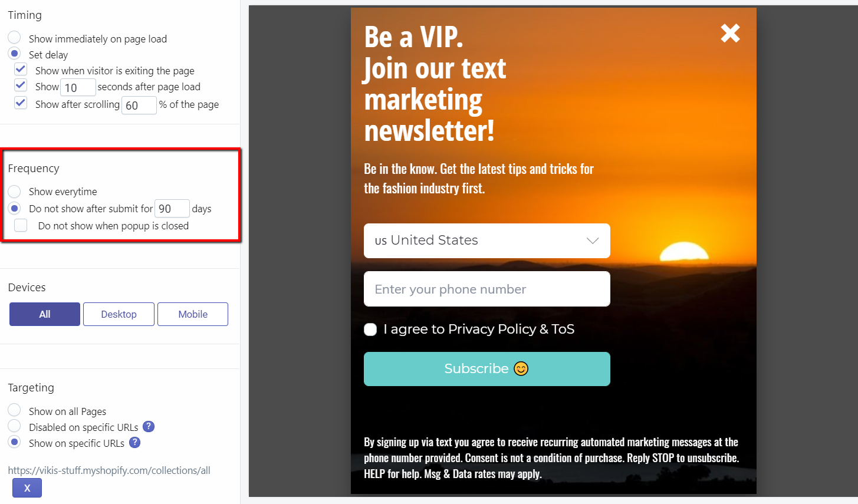Click the phone number input field
Image resolution: width=858 pixels, height=504 pixels.
click(x=486, y=289)
